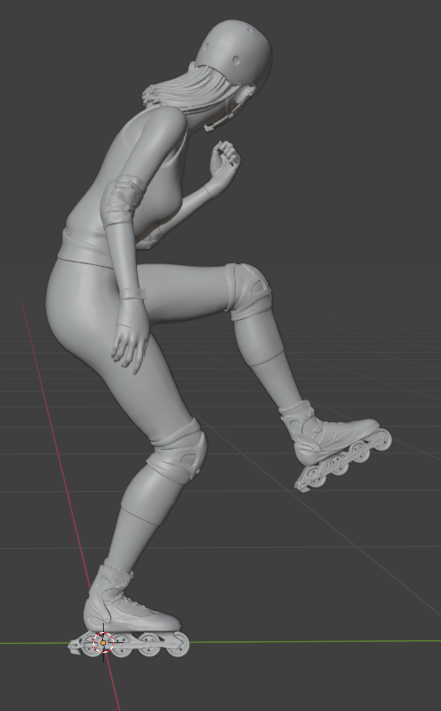Click the inline skate boot on the ground
Image resolution: width=441 pixels, height=711 pixels.
click(x=129, y=608)
